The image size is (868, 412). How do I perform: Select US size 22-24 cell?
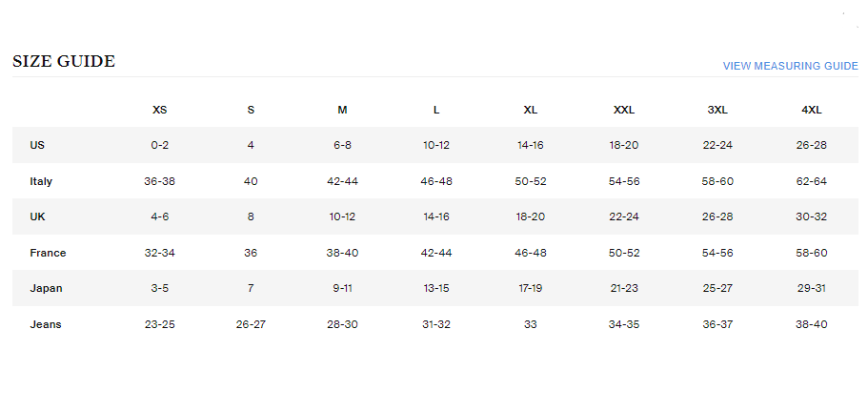[717, 146]
